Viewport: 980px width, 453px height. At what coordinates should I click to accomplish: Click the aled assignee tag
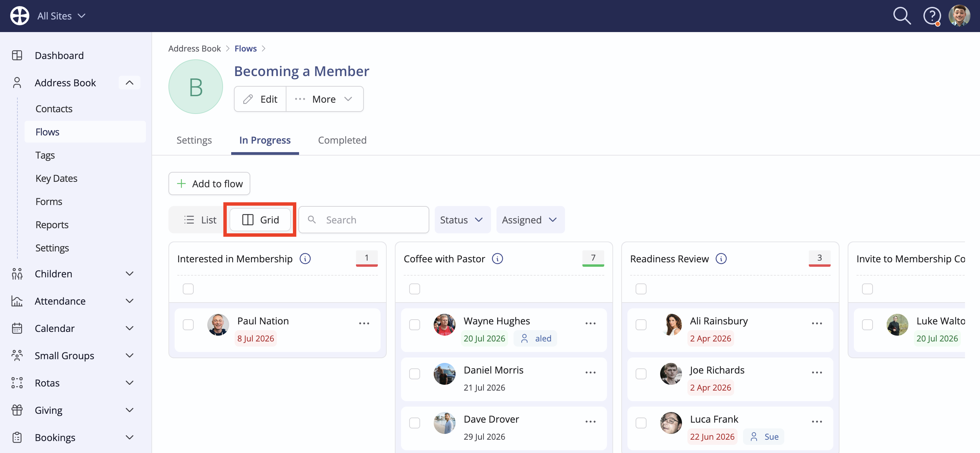[x=535, y=338]
